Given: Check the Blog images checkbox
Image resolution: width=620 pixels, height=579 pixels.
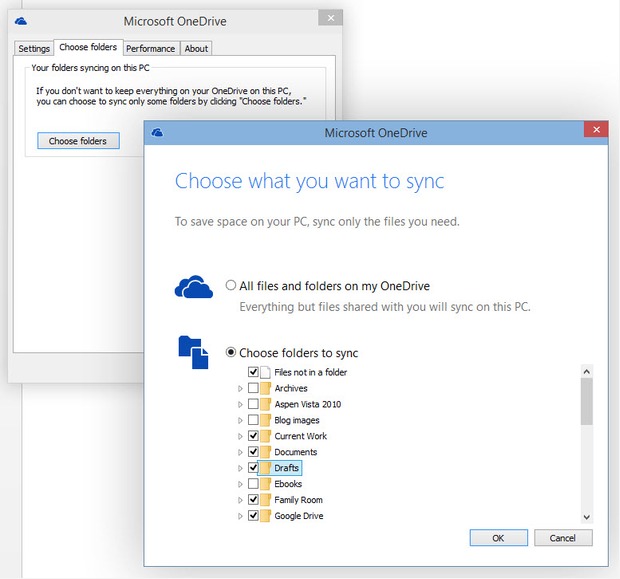Looking at the screenshot, I should click(x=253, y=420).
